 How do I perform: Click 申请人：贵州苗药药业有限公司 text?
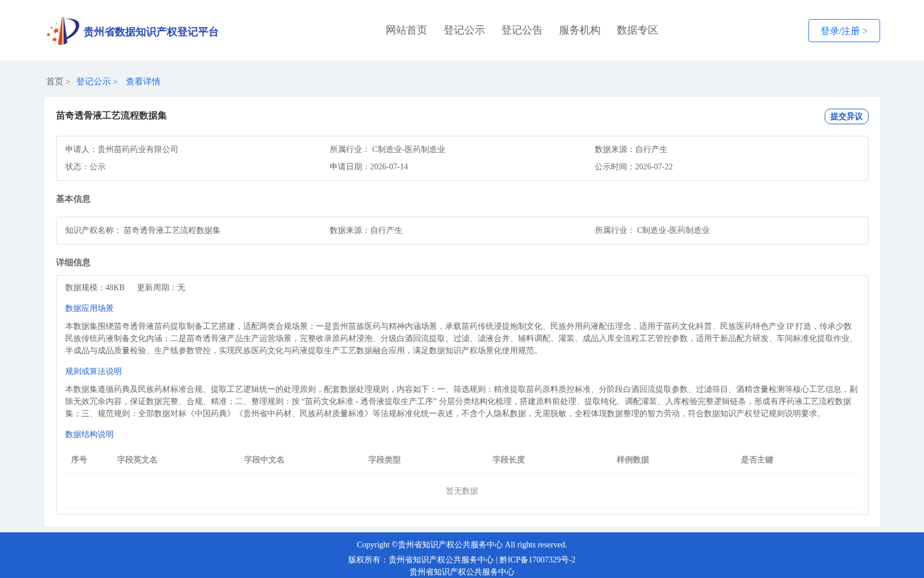(x=122, y=149)
